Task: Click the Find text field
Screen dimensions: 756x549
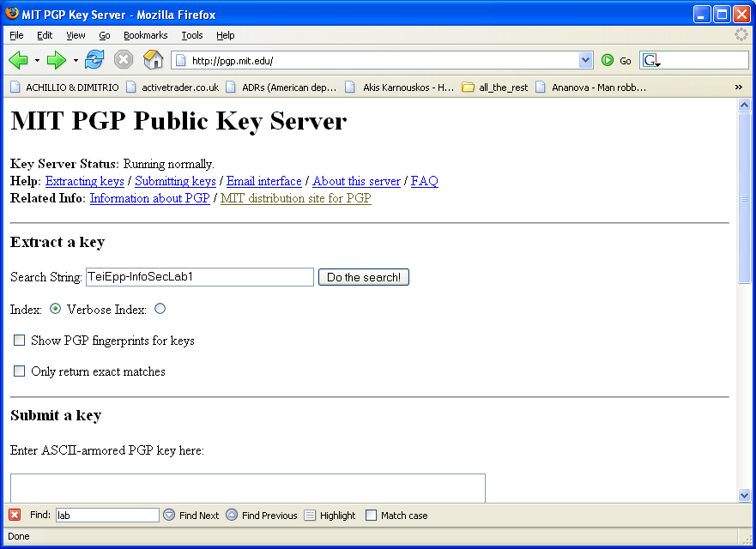Action: (107, 516)
